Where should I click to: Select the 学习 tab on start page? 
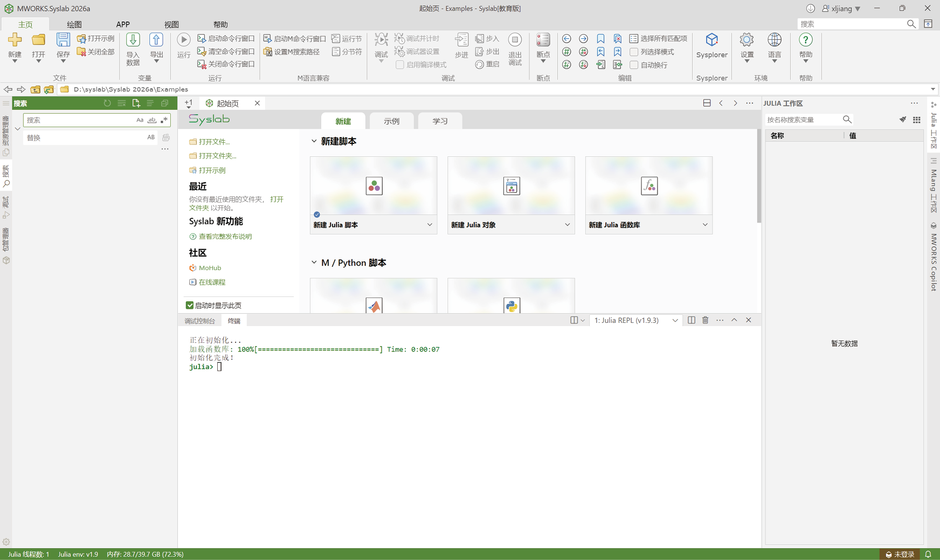(440, 121)
